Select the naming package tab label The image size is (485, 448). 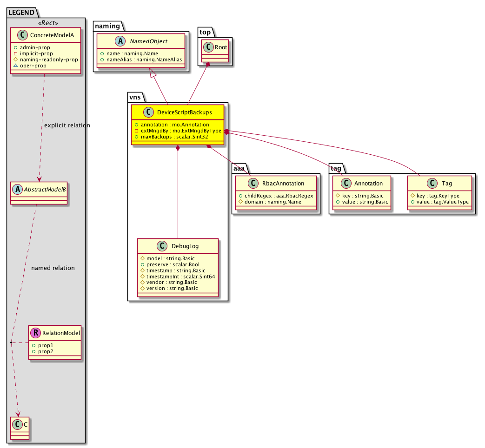pos(106,26)
